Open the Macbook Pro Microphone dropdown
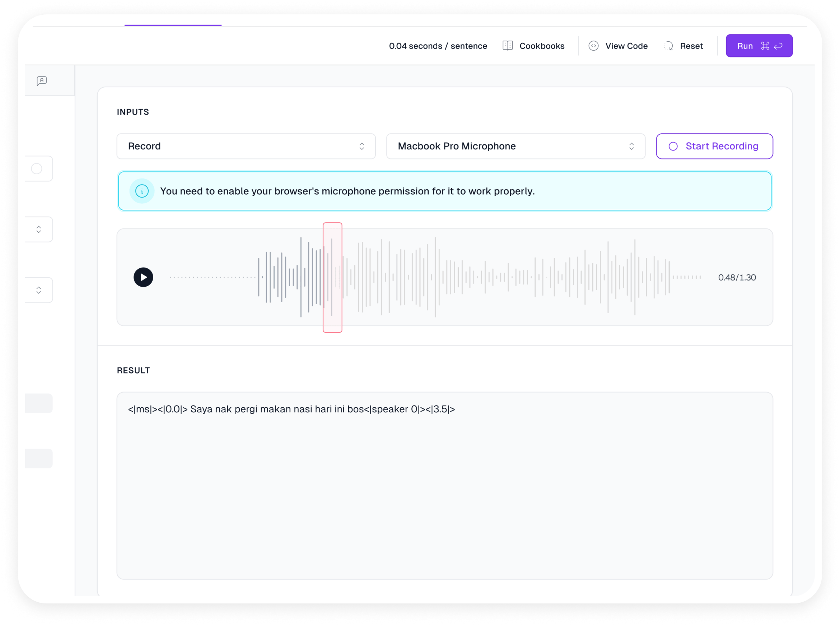The height and width of the screenshot is (625, 840). pos(515,147)
